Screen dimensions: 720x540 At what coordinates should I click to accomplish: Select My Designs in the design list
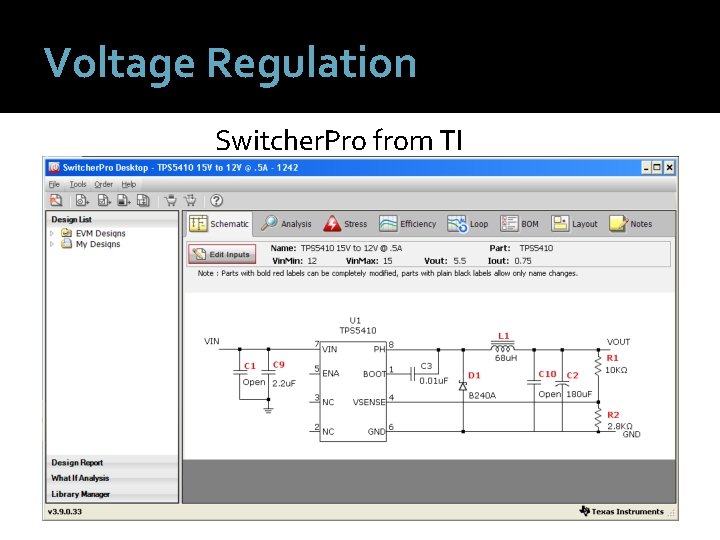[x=98, y=244]
